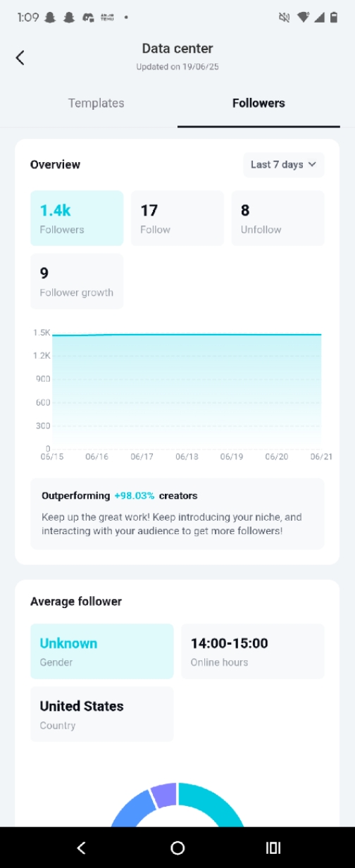
Task: Select the Unknown Gender card
Action: [x=102, y=651]
